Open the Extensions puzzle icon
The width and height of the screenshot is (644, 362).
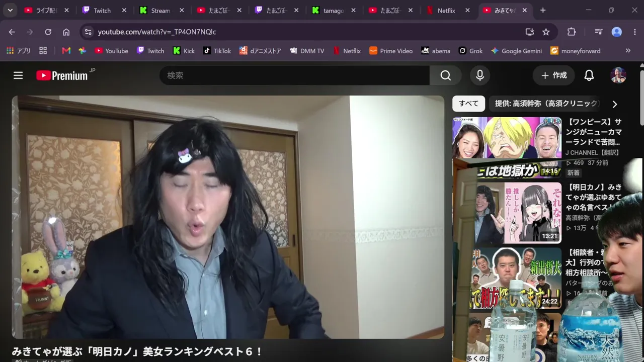point(572,32)
